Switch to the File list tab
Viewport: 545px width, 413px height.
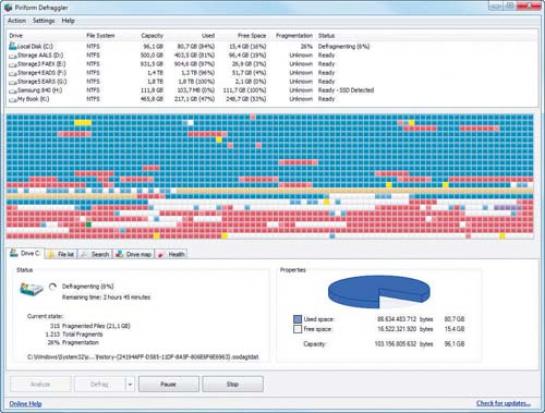[x=61, y=254]
